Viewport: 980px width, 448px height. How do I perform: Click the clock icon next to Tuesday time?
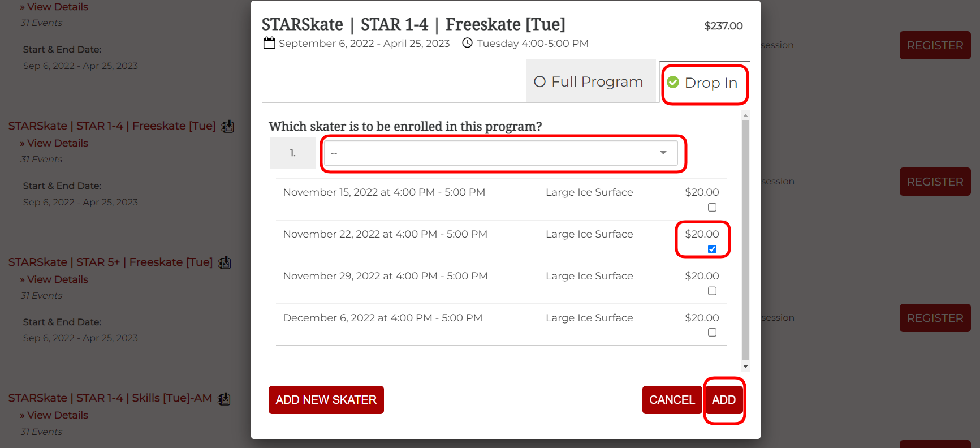click(467, 43)
